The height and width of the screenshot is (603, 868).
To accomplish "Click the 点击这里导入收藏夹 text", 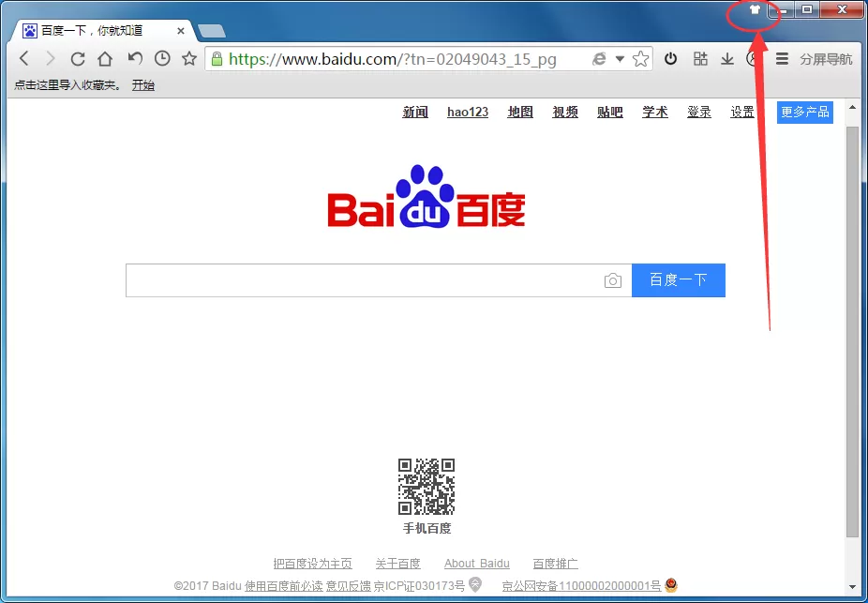I will point(67,84).
